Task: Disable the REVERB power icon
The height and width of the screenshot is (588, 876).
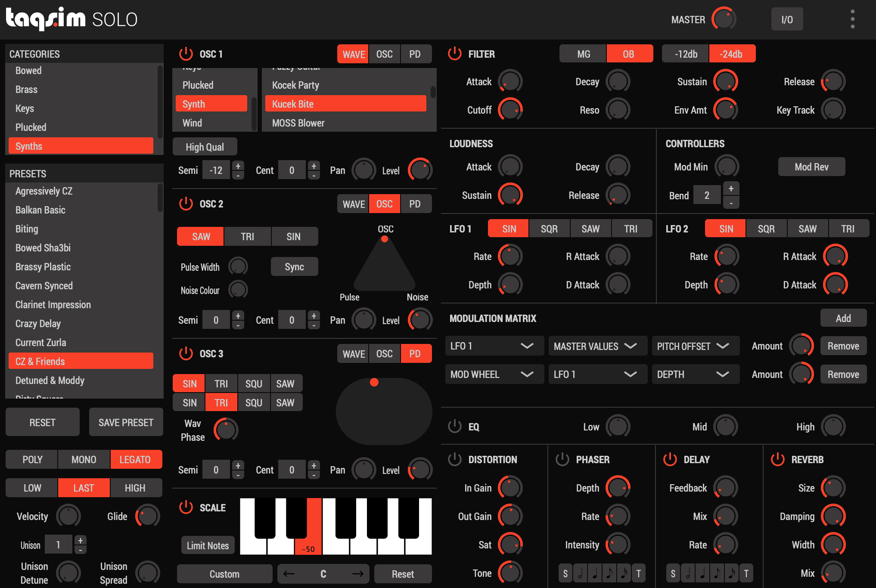Action: (778, 459)
